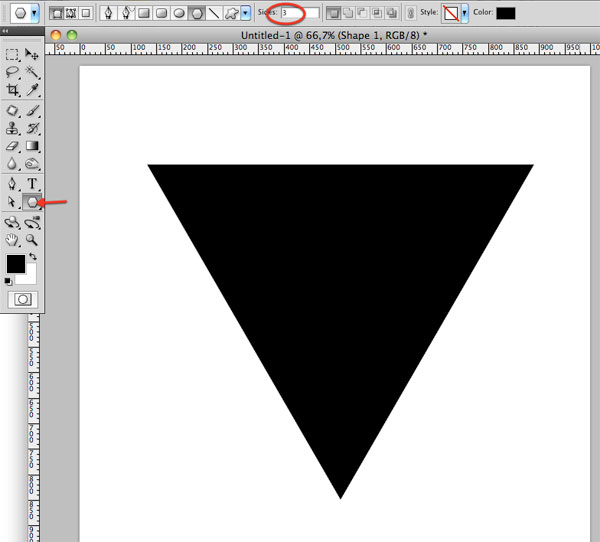Viewport: 600px width, 542px height.
Task: Click the Style swatch preview
Action: pyautogui.click(x=451, y=14)
